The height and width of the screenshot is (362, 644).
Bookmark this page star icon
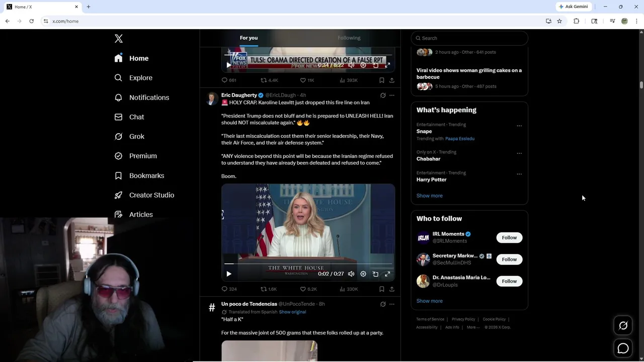point(559,21)
